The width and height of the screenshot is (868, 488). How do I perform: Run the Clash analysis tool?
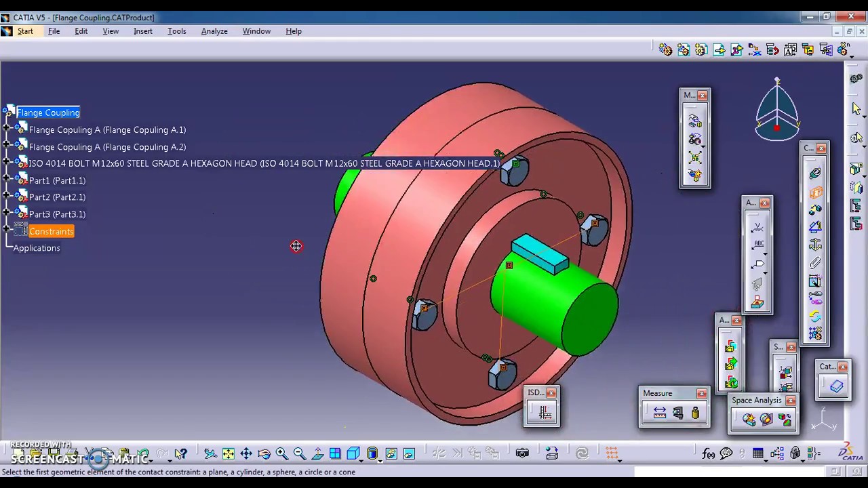(749, 420)
